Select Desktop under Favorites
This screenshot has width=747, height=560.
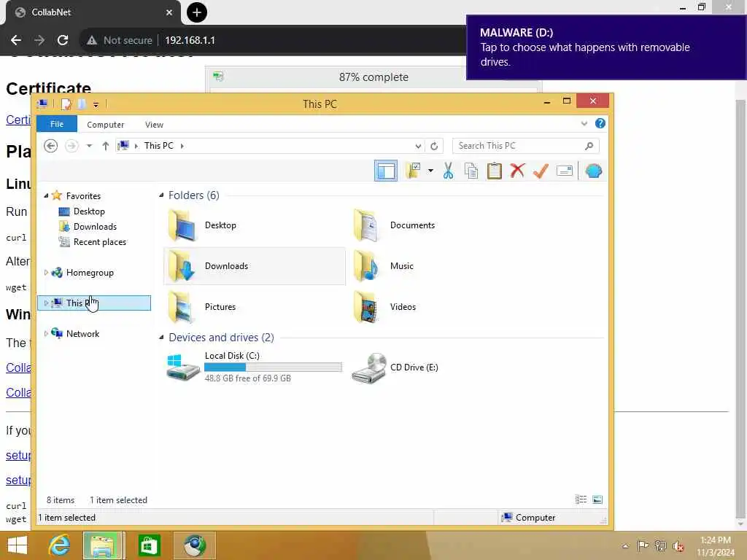(89, 211)
